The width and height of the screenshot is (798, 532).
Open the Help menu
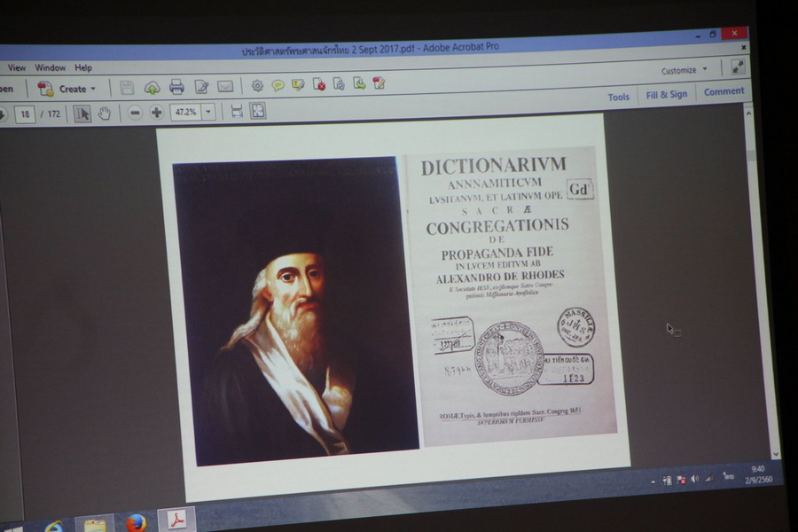click(x=83, y=67)
